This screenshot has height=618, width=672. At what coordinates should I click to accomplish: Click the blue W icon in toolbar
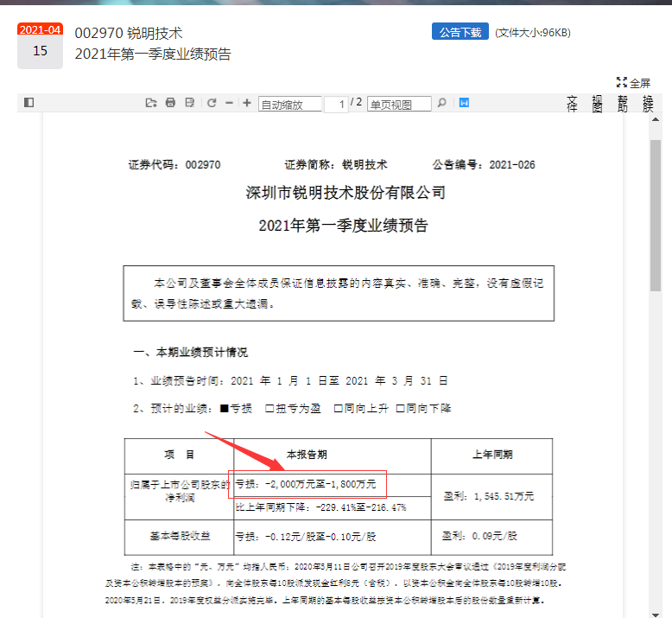coord(464,103)
